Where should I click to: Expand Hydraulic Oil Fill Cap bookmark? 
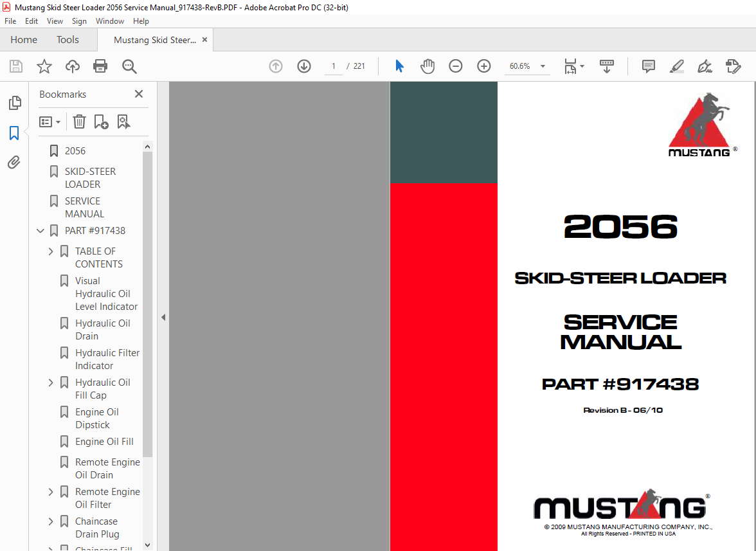pyautogui.click(x=51, y=383)
